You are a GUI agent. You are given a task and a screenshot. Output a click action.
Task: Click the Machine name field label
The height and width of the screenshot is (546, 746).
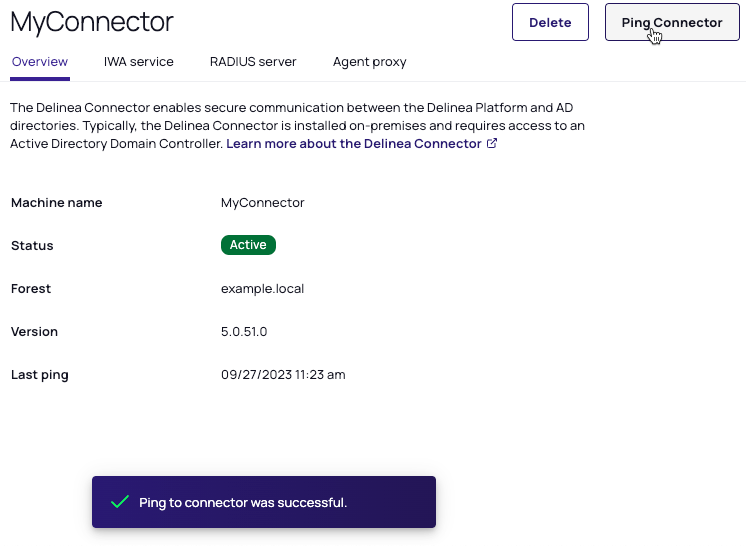point(56,203)
